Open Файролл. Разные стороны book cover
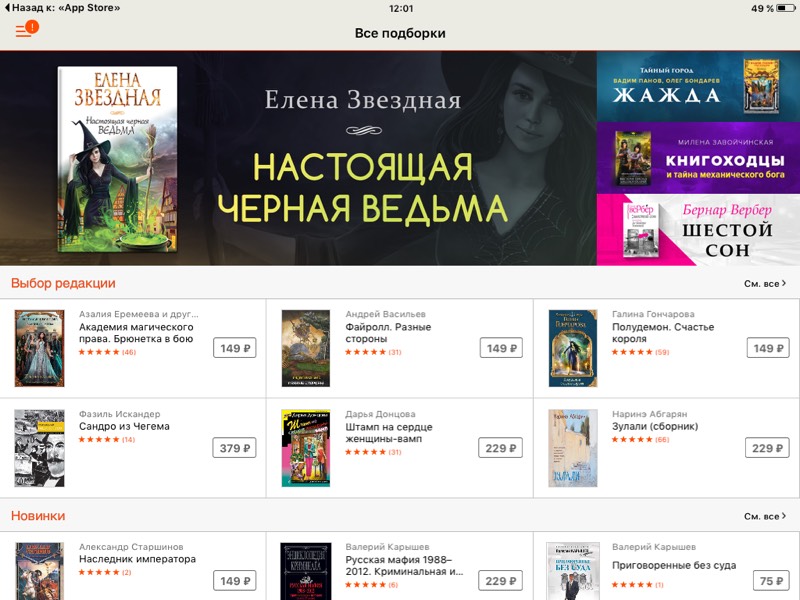The image size is (800, 600). coord(306,348)
